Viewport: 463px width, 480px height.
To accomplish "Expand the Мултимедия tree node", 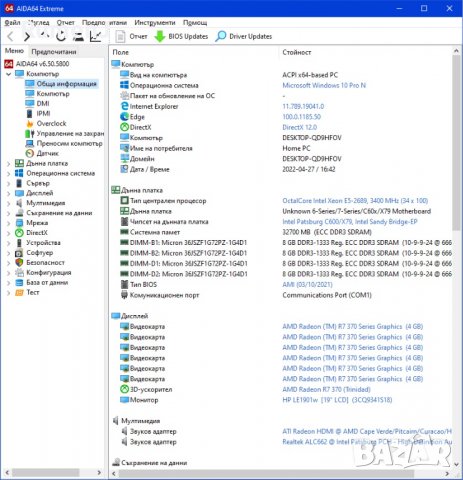I will point(9,203).
